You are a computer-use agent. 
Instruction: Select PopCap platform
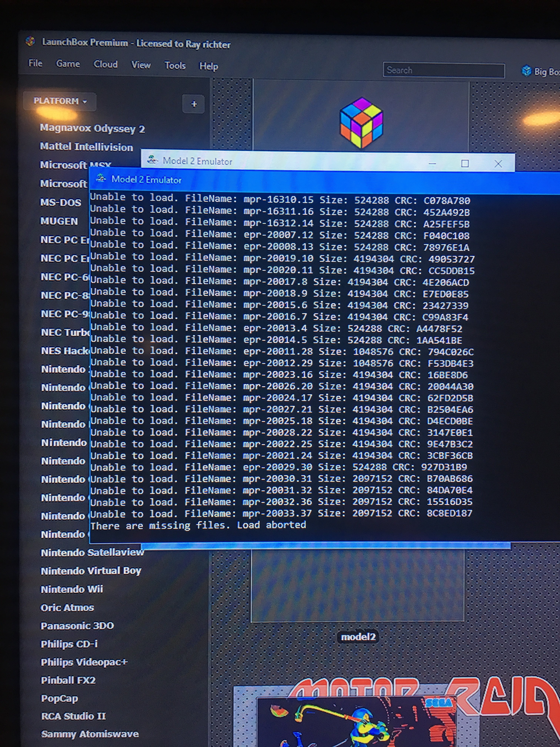tap(59, 698)
